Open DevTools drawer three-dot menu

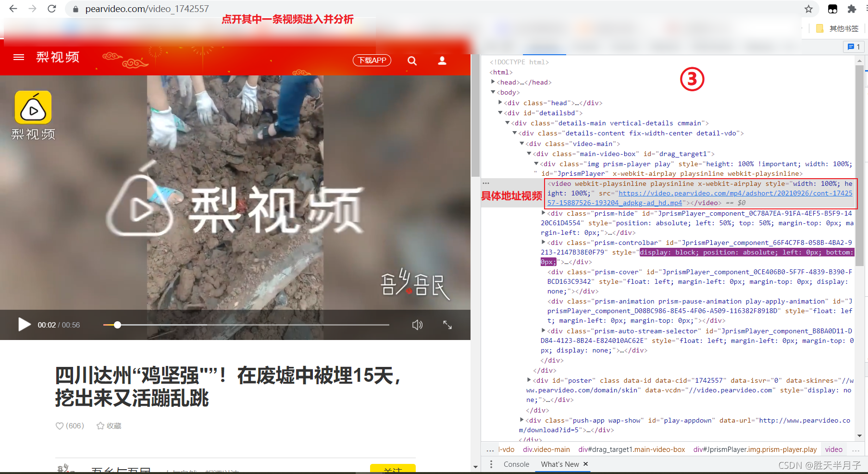[x=491, y=464]
